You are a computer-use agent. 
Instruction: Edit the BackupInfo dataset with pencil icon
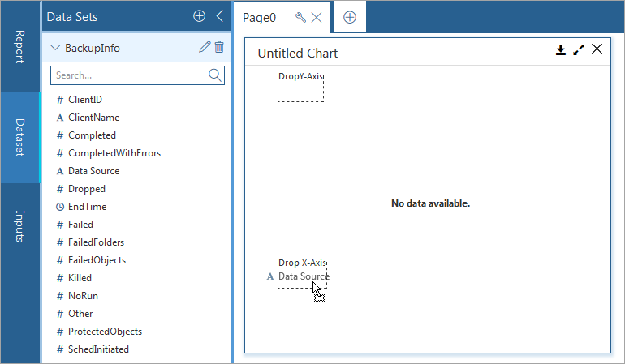coord(205,48)
